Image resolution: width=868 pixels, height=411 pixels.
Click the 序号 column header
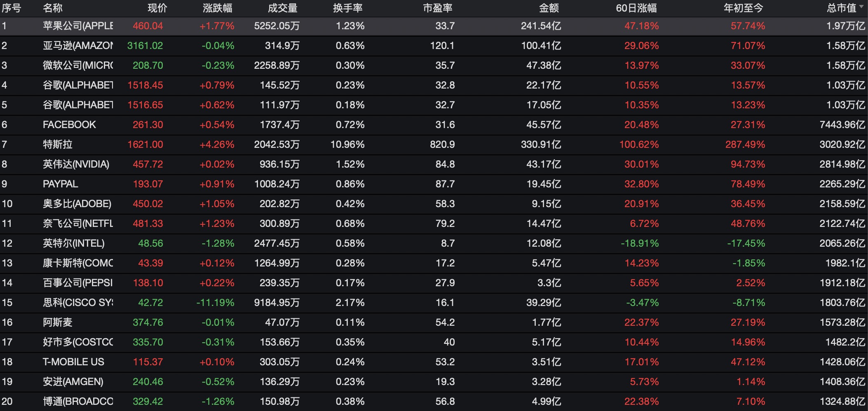11,8
